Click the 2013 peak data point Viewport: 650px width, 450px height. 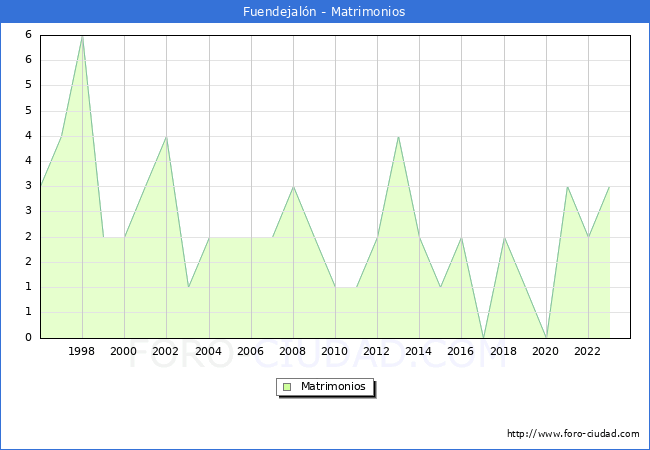[398, 136]
